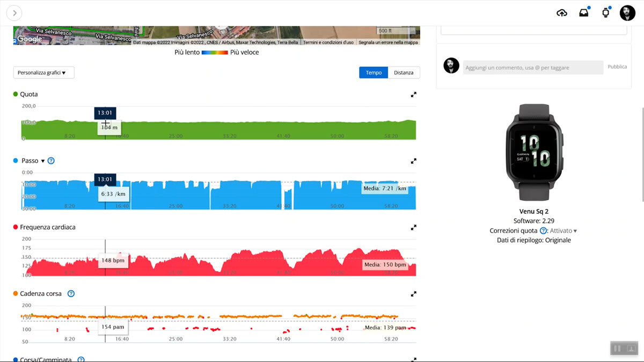Click the watch devices icon

pyautogui.click(x=606, y=13)
